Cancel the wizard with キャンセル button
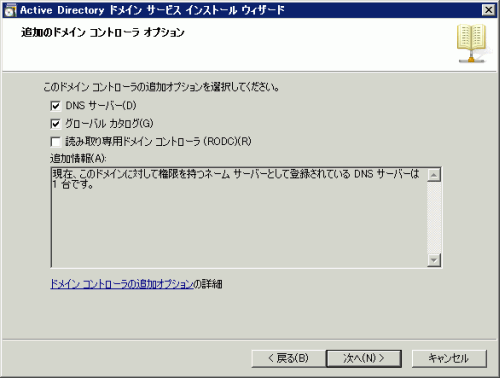Screen dimensions: 500x378 (449, 359)
